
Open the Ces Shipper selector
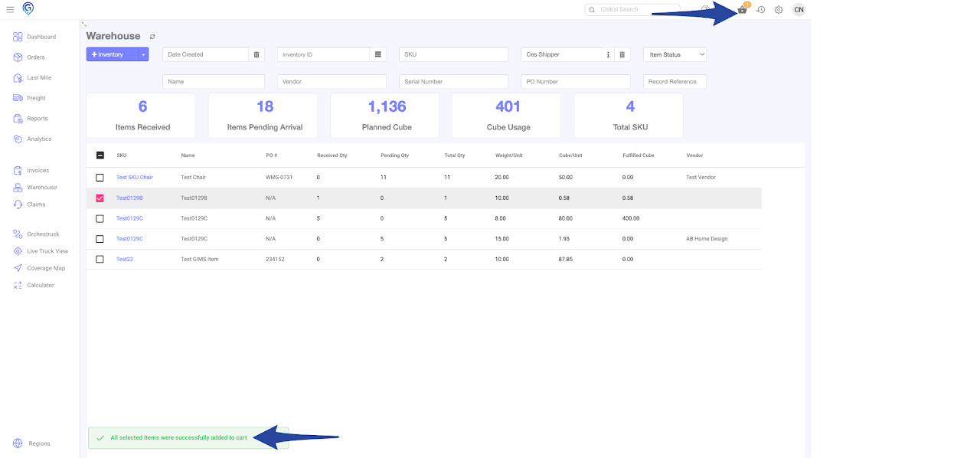tap(563, 54)
